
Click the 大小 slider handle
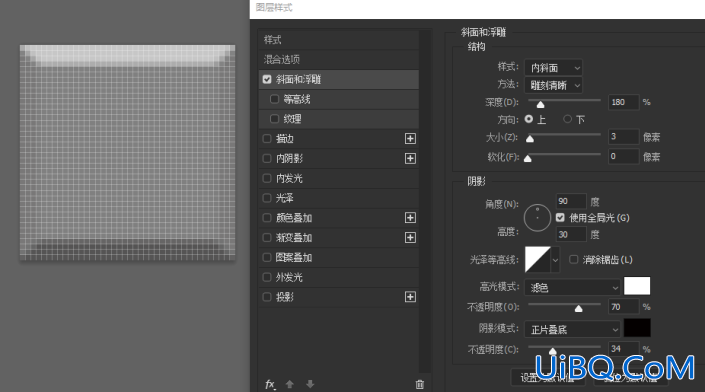pyautogui.click(x=530, y=139)
